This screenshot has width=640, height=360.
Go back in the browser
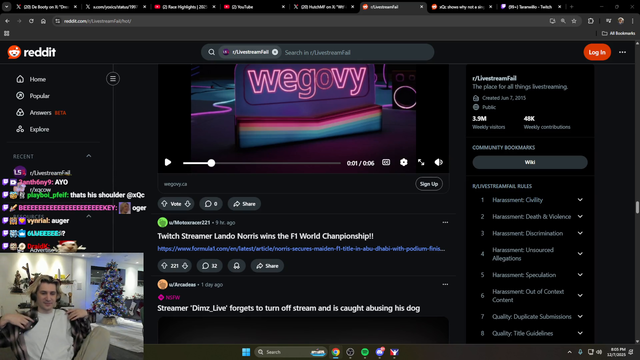coord(7,21)
